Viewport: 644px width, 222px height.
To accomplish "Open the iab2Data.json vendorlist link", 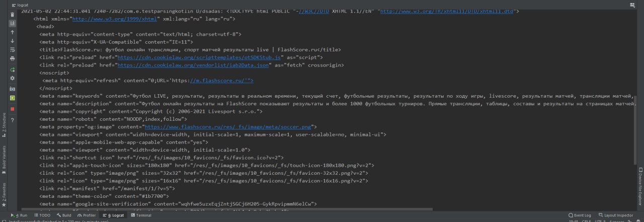I will 193,65.
